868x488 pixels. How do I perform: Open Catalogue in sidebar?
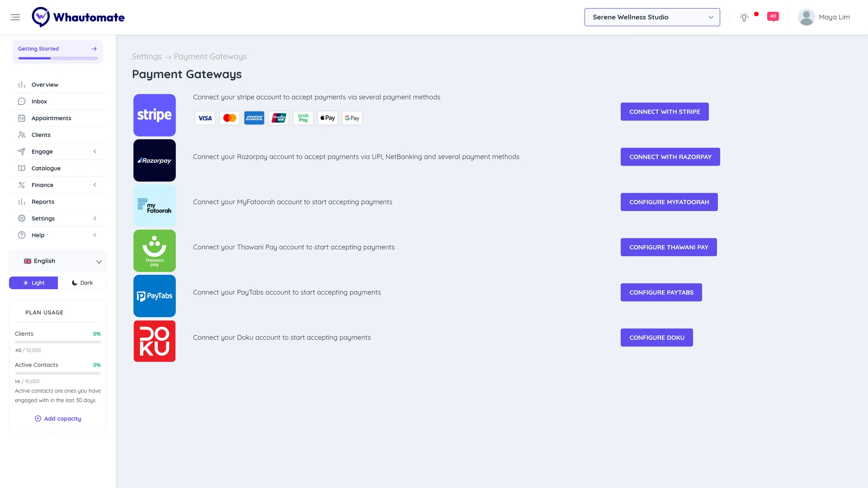(x=58, y=168)
